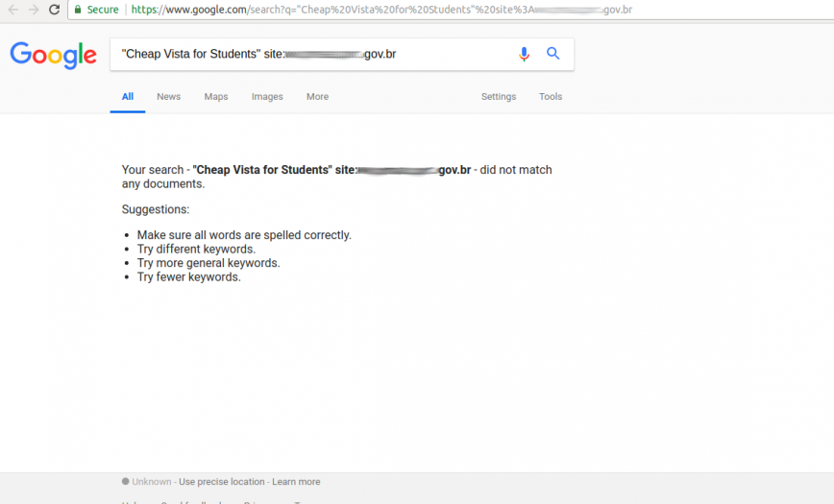Switch to the News results tab

[x=168, y=97]
